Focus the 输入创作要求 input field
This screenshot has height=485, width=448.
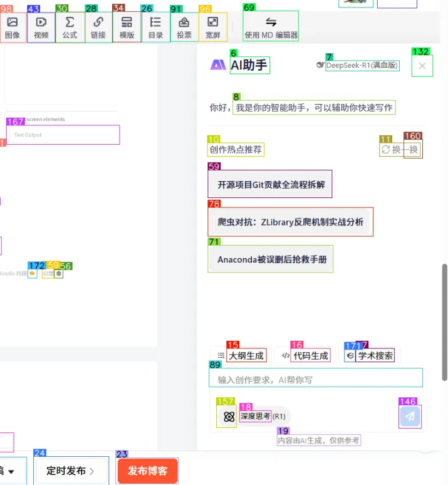coord(316,378)
